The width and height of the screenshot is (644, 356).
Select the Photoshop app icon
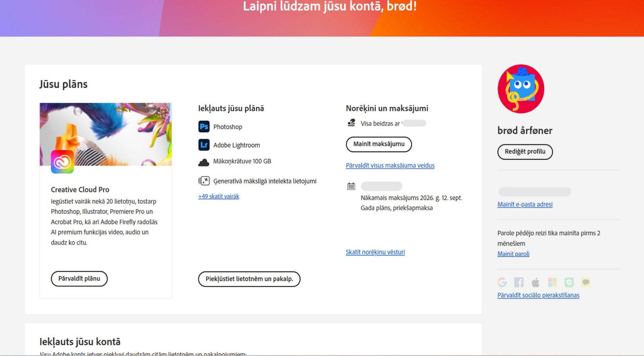click(x=204, y=126)
